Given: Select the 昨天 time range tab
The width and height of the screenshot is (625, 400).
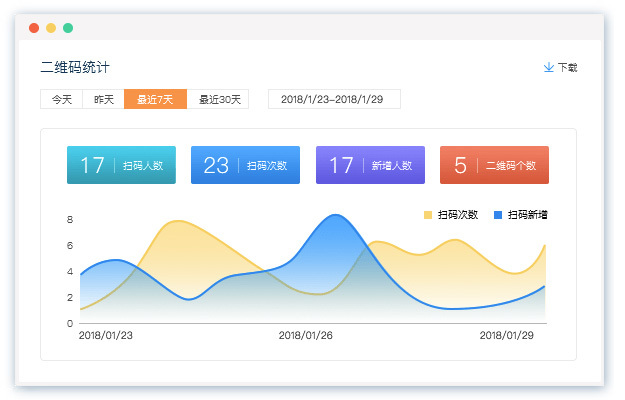Looking at the screenshot, I should click(x=103, y=99).
